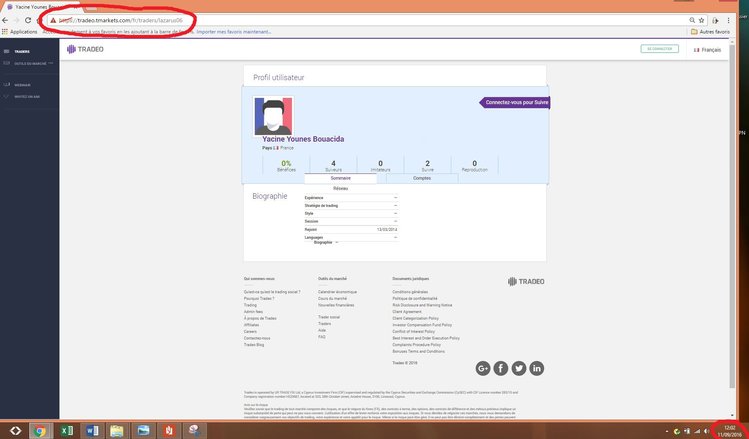Open the Facebook social icon

point(501,368)
